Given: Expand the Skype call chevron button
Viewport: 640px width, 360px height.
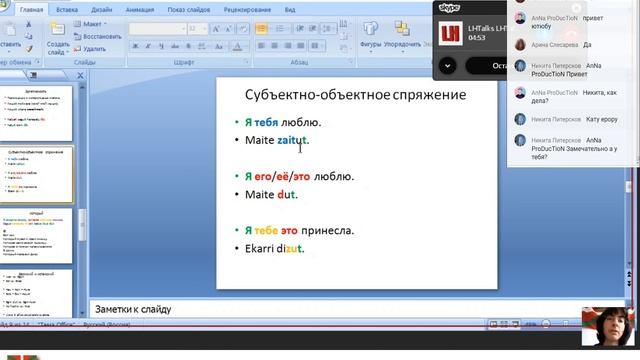Looking at the screenshot, I should click(x=448, y=66).
